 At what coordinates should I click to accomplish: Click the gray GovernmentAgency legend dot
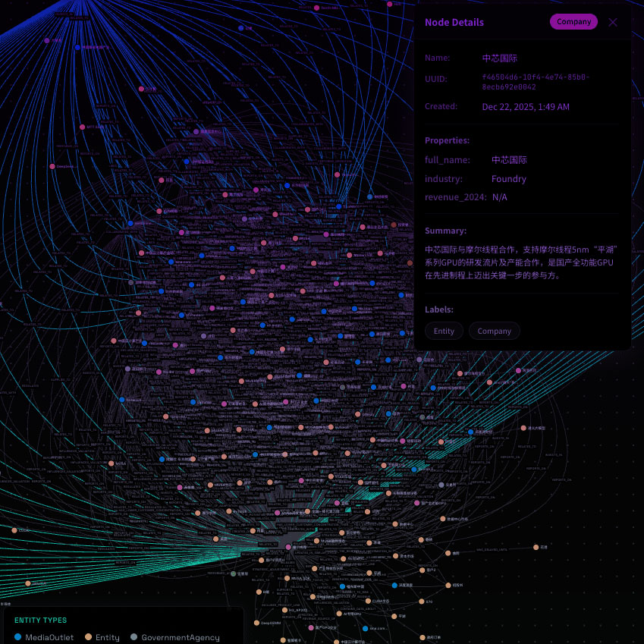134,637
